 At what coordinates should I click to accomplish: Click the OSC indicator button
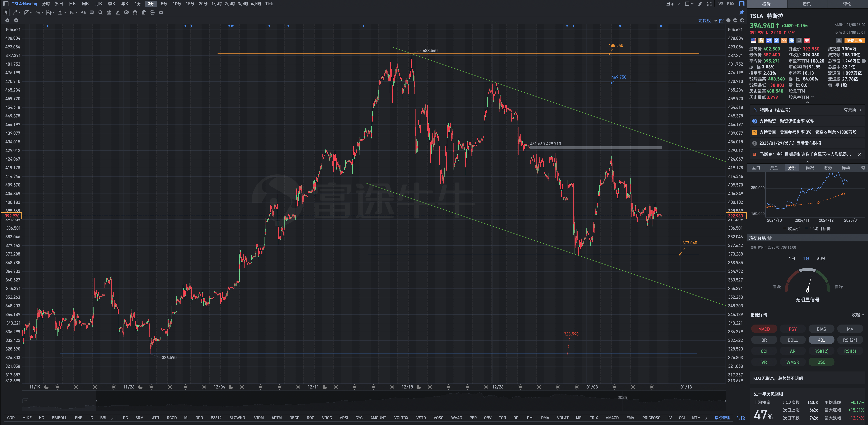pos(821,362)
